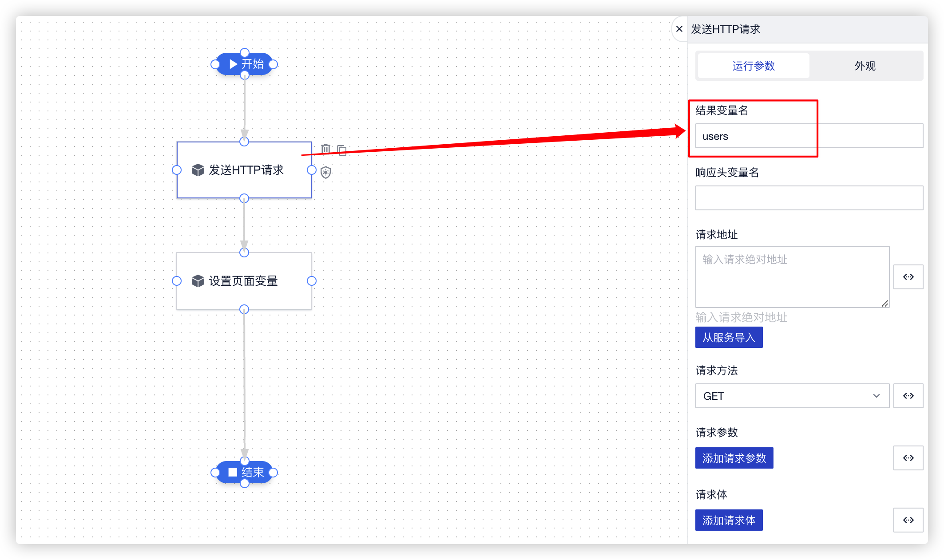Click the code icon beside 请求参数
The image size is (944, 560).
908,458
